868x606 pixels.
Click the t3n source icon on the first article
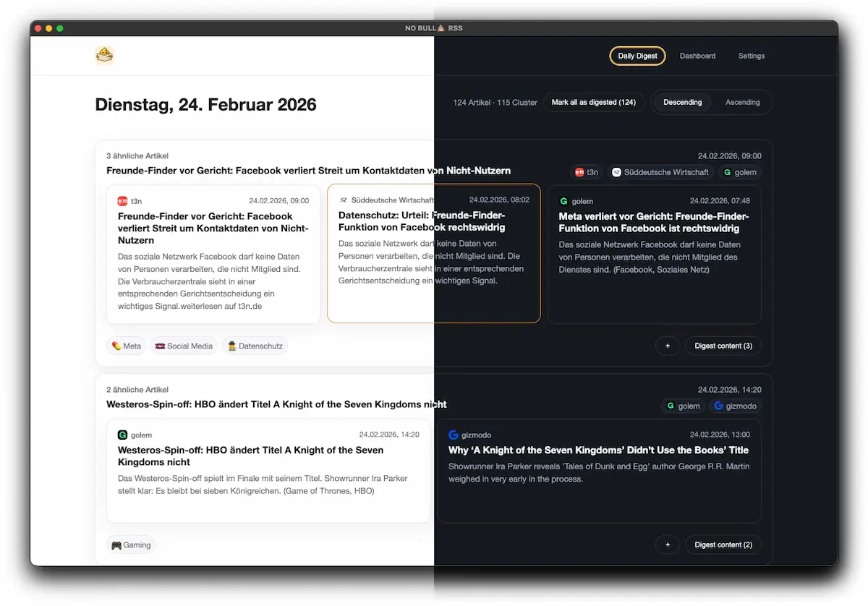pyautogui.click(x=123, y=200)
